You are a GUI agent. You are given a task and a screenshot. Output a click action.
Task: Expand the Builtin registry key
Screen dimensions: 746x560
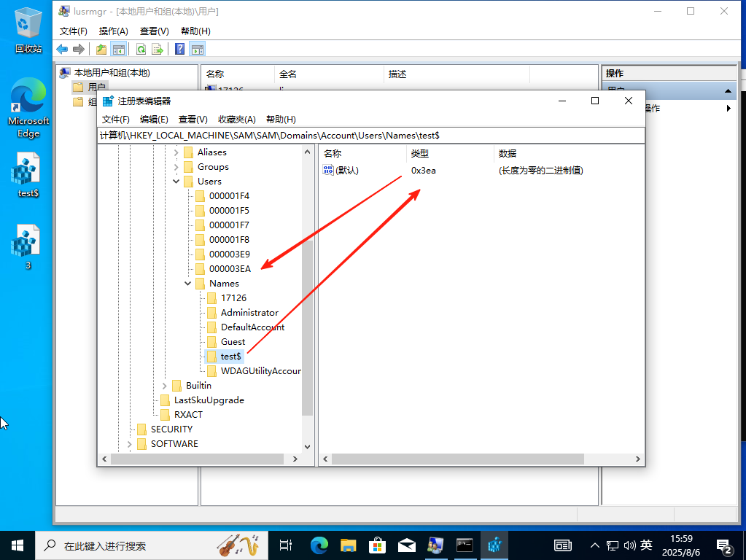[165, 386]
